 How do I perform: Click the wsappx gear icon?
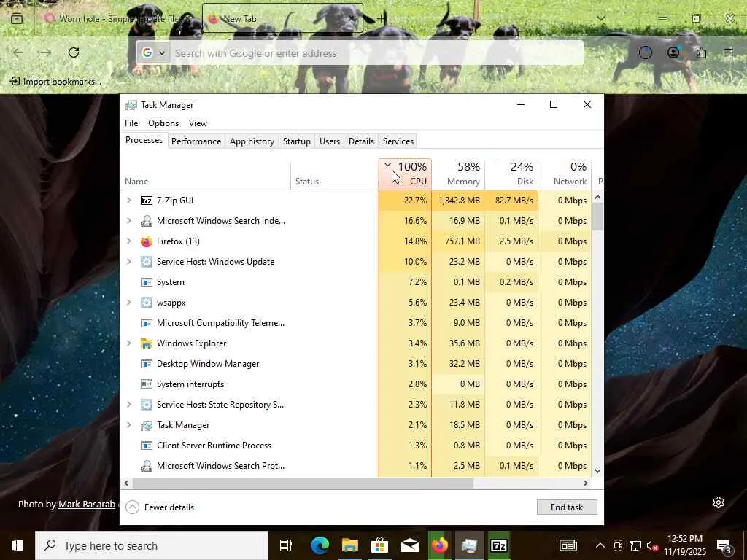coord(146,303)
